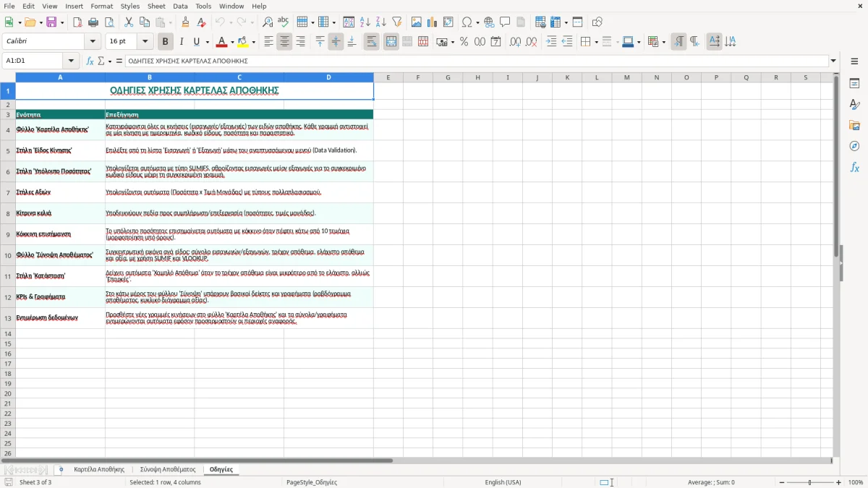Open the Function Wizard icon
The height and width of the screenshot is (488, 868).
point(90,61)
